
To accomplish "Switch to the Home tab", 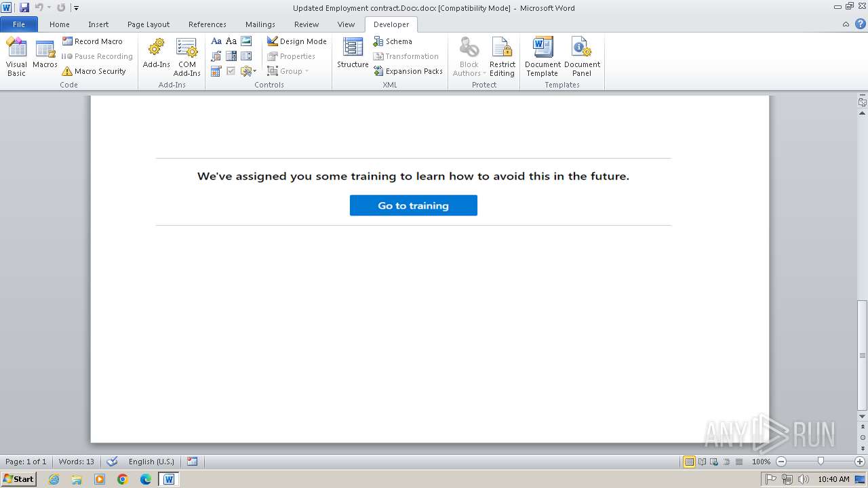I will coord(60,24).
